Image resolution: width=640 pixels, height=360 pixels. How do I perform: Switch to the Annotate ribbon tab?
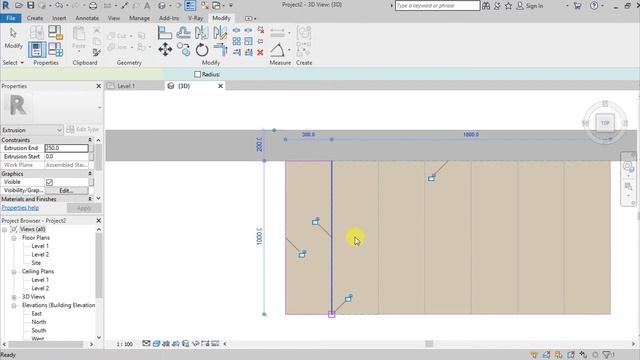tap(87, 18)
